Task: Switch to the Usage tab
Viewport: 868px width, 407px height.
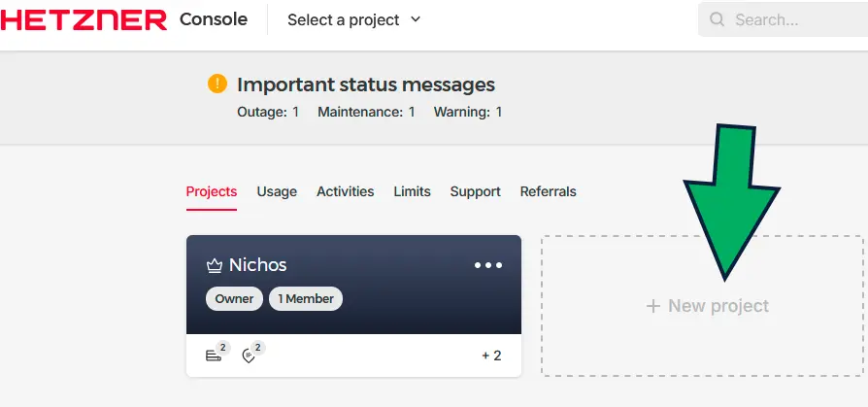Action: [x=277, y=191]
